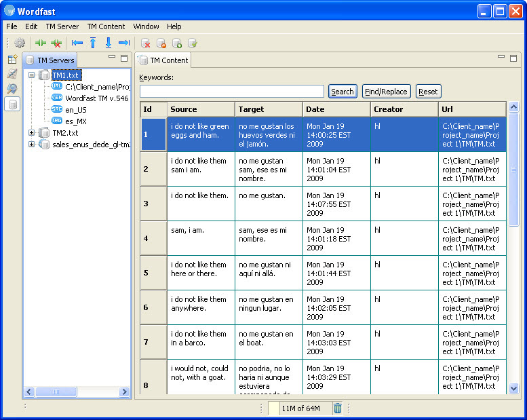The image size is (527, 420).
Task: Click the Url column header
Action: click(x=472, y=109)
